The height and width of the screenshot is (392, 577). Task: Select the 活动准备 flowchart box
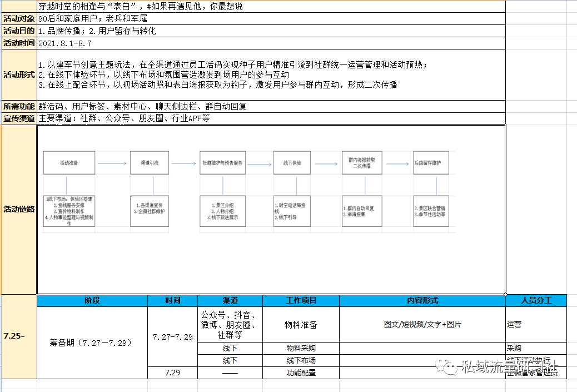69,163
